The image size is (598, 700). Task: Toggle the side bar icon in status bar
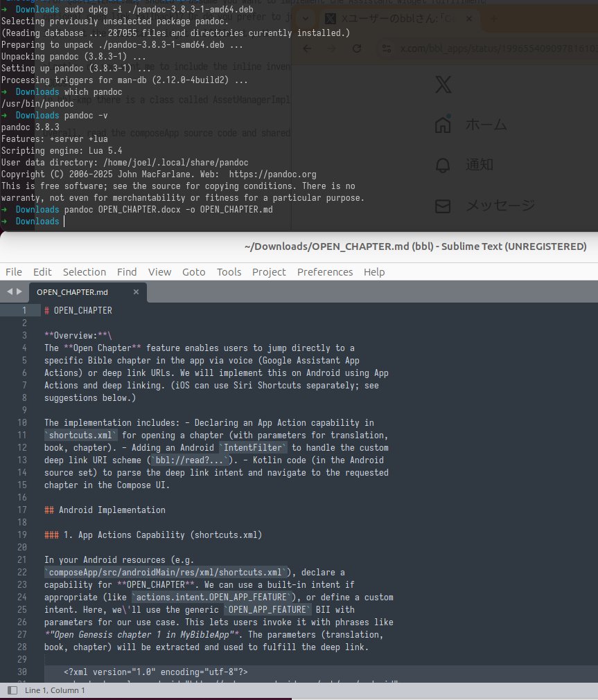tap(12, 690)
